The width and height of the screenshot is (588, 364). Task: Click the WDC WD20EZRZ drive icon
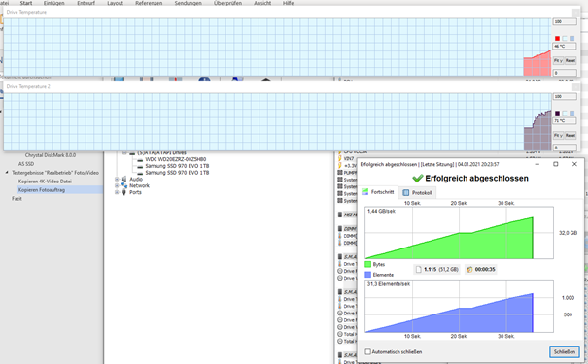click(140, 159)
